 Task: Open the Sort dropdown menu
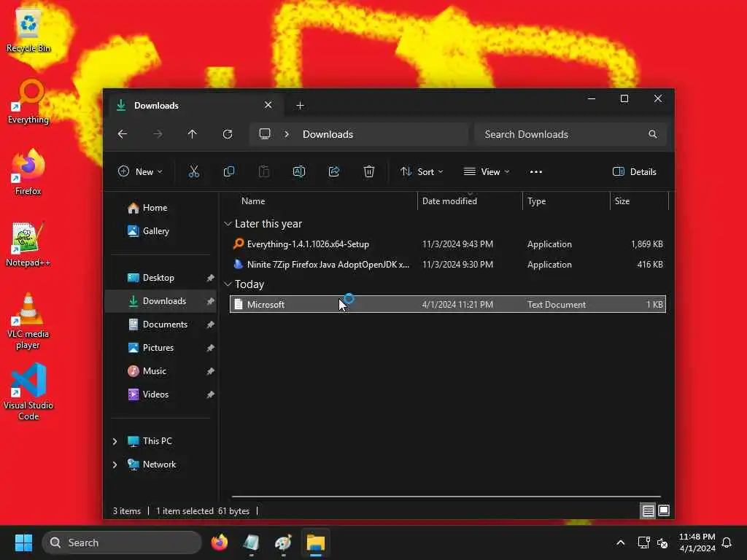[x=422, y=172]
